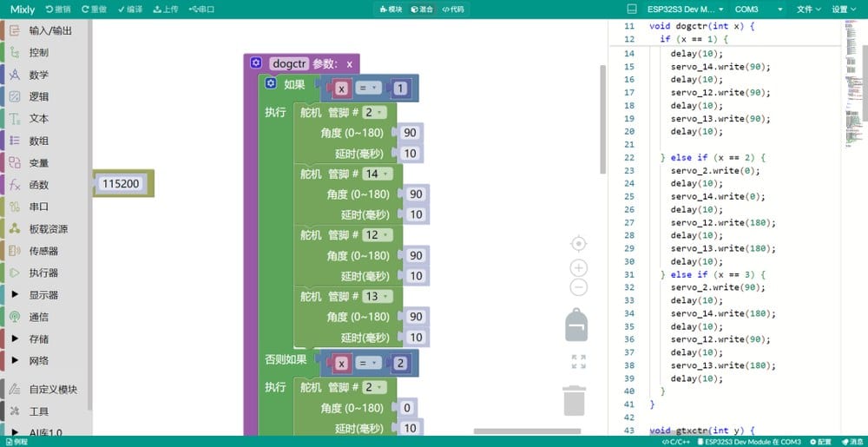Viewport: 868px width, 447px height.
Task: Click the dogctr function name field
Action: pyautogui.click(x=289, y=63)
